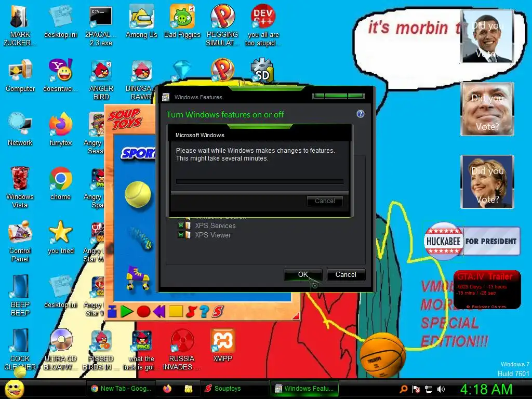Open the smiley face Start button
The width and height of the screenshot is (532, 399).
14,389
